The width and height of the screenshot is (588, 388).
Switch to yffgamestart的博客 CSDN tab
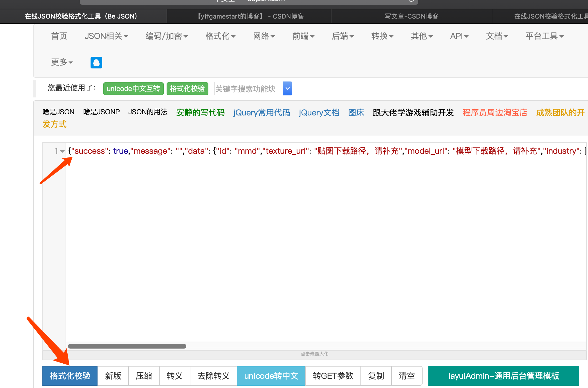(250, 16)
